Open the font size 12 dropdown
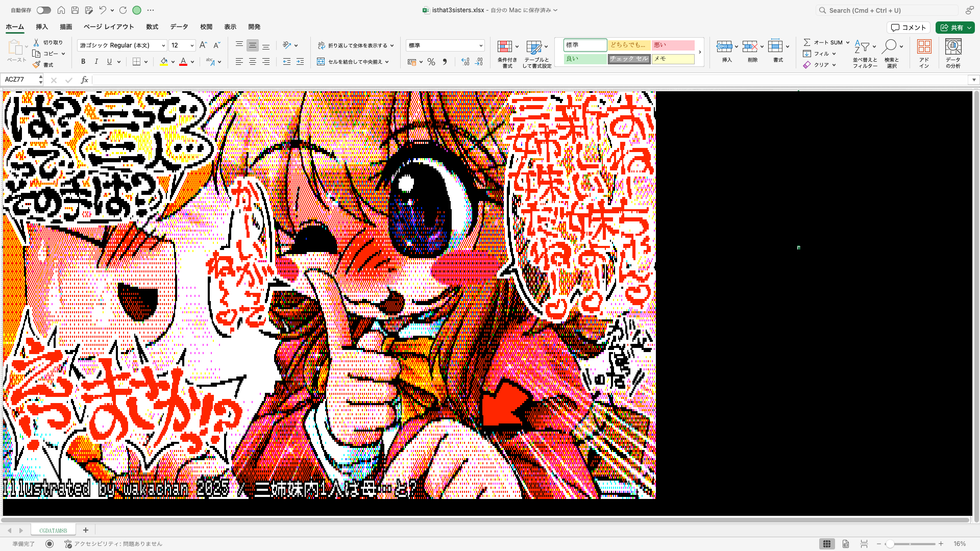The image size is (980, 551). tap(192, 45)
